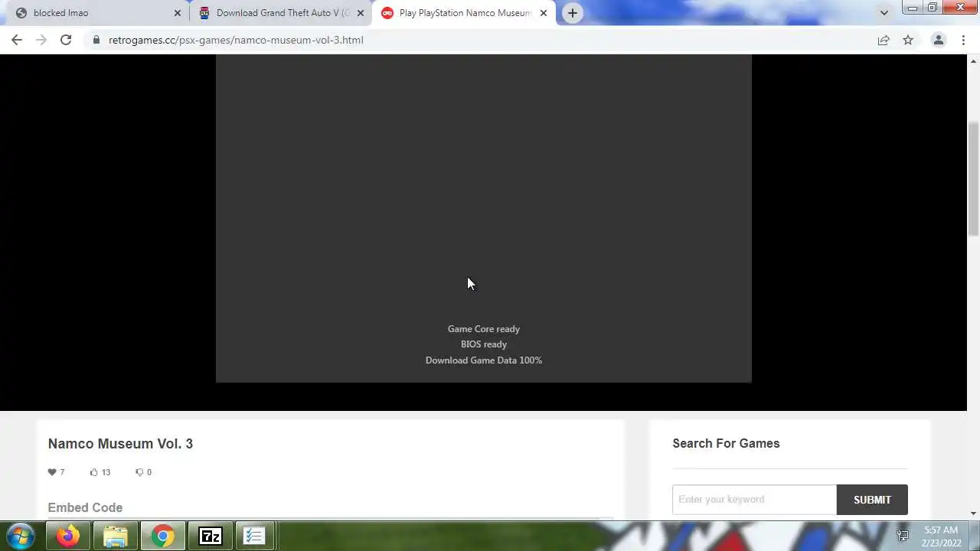This screenshot has height=551, width=980.
Task: Select the Play PlayStation Namco Museum tab
Action: (x=463, y=13)
